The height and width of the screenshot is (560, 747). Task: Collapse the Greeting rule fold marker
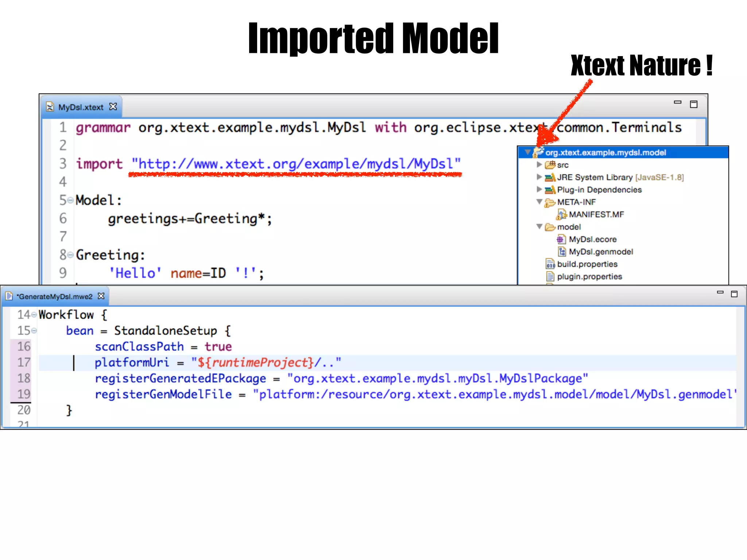[x=70, y=255]
